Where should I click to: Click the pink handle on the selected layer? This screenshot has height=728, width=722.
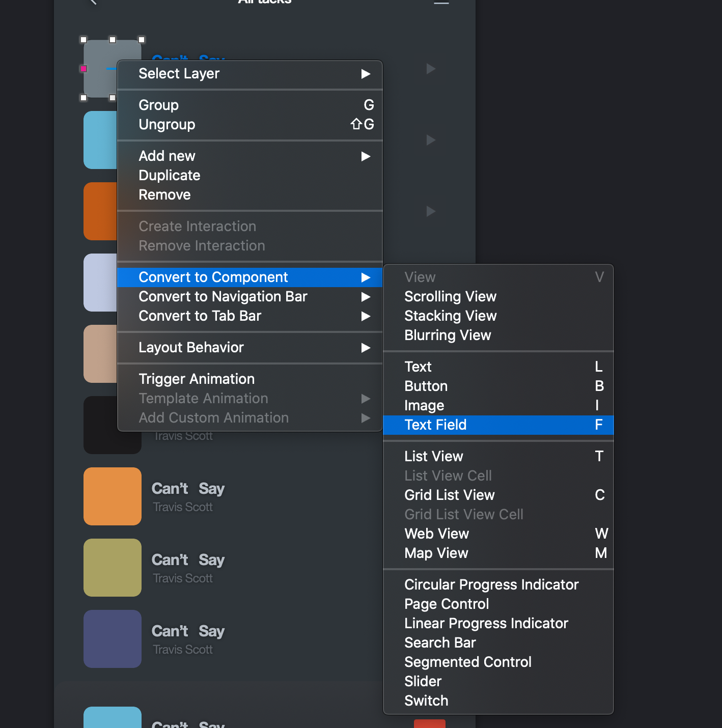click(84, 69)
